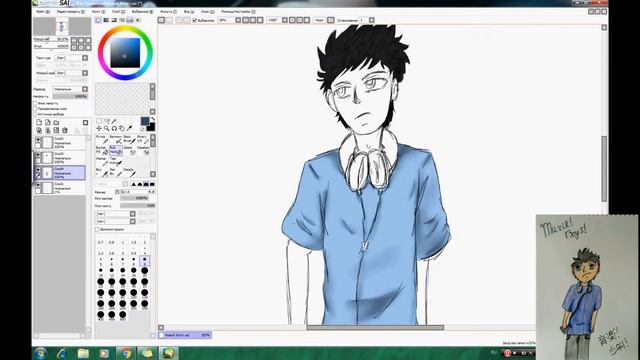
Task: Open the Файл menu
Action: [x=43, y=12]
